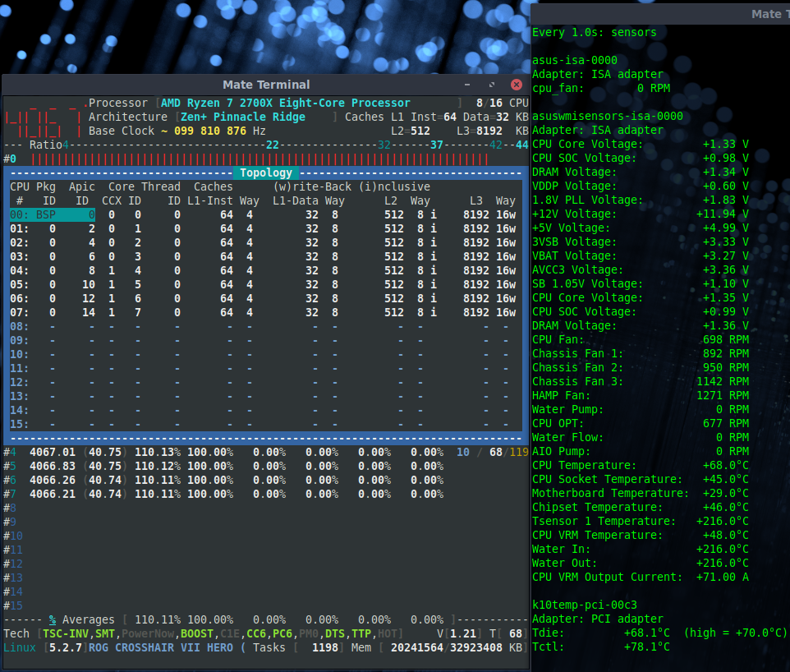Click the Ratio scale value 22

coord(273,145)
